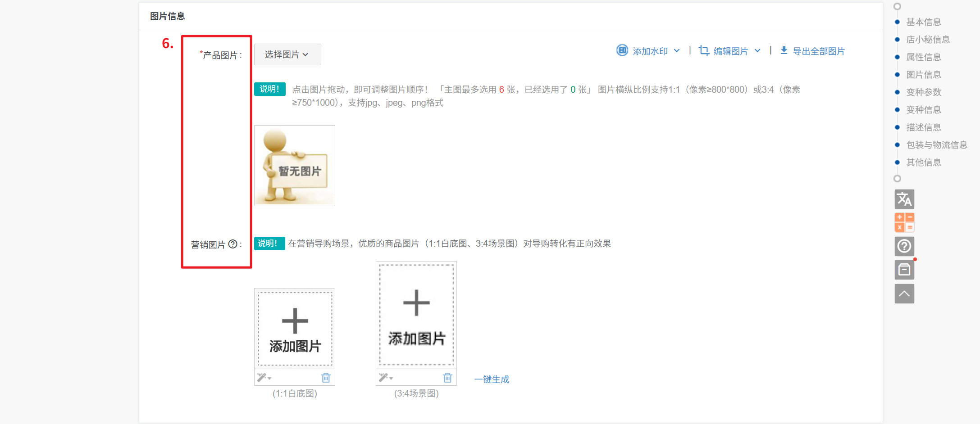This screenshot has height=424, width=980.
Task: Jump to 其他信息 section
Action: point(924,162)
